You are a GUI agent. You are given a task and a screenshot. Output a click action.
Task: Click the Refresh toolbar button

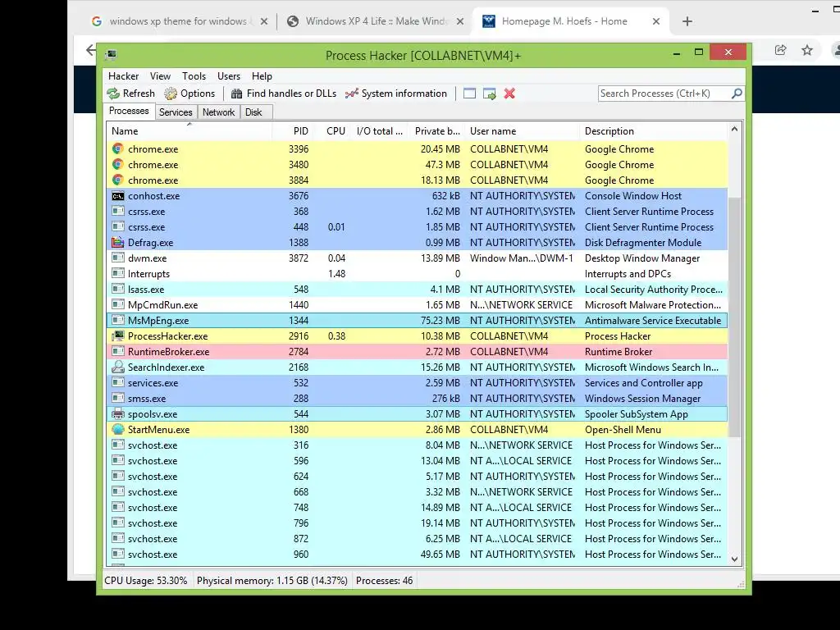tap(130, 94)
